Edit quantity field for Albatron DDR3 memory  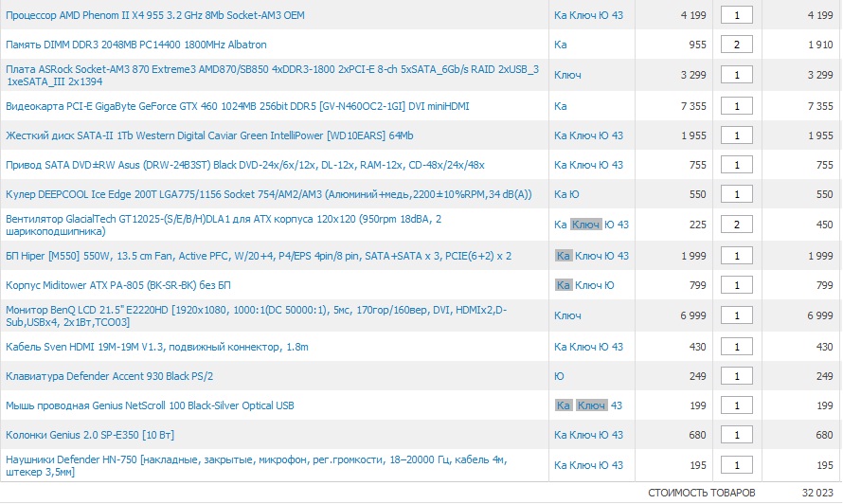click(737, 45)
